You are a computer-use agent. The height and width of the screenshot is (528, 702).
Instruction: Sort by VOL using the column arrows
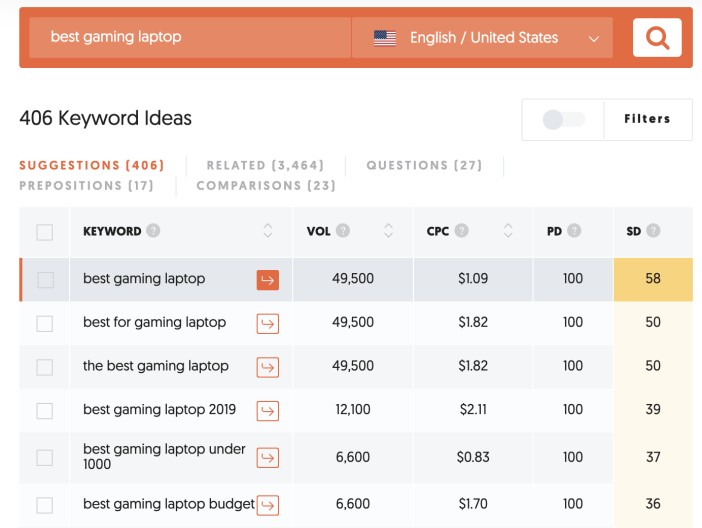tap(388, 231)
